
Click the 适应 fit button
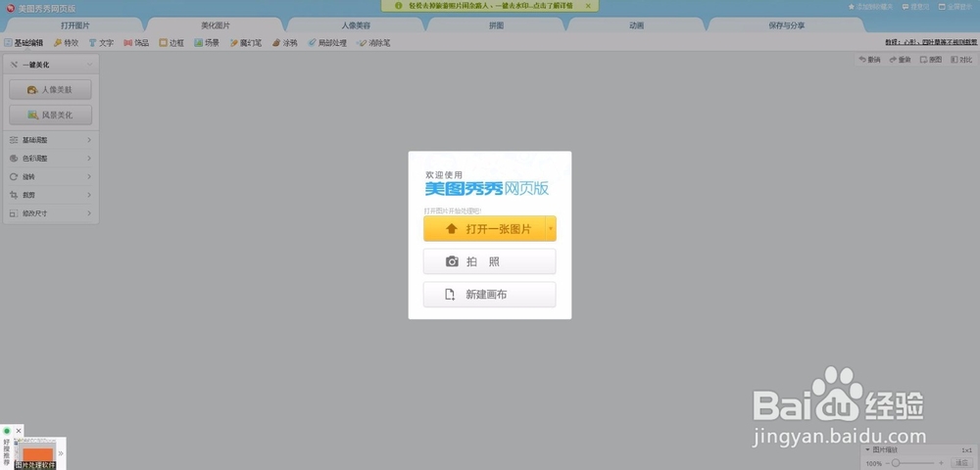(961, 463)
